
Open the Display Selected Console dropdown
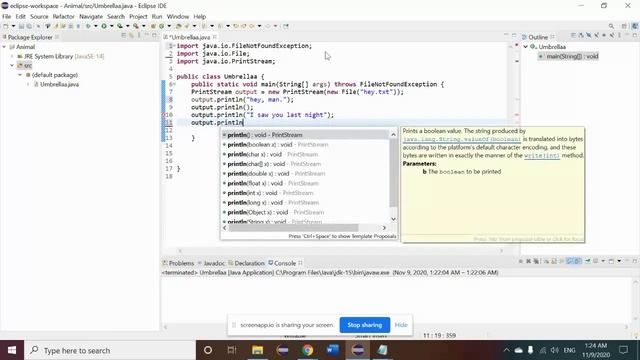click(603, 261)
